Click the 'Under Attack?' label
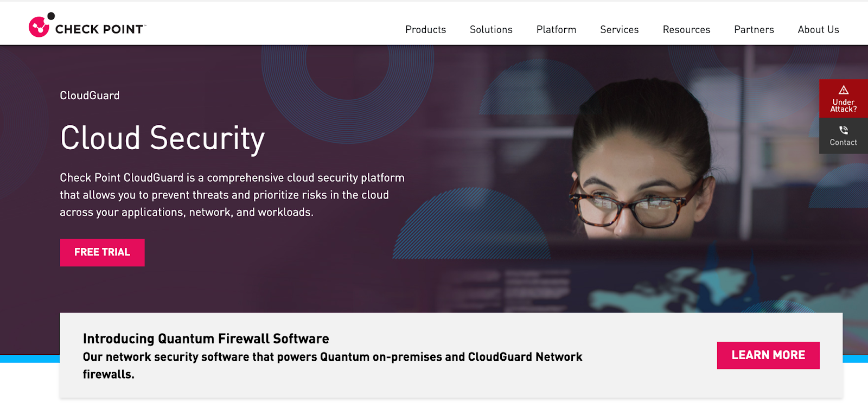This screenshot has width=868, height=415. [x=844, y=106]
